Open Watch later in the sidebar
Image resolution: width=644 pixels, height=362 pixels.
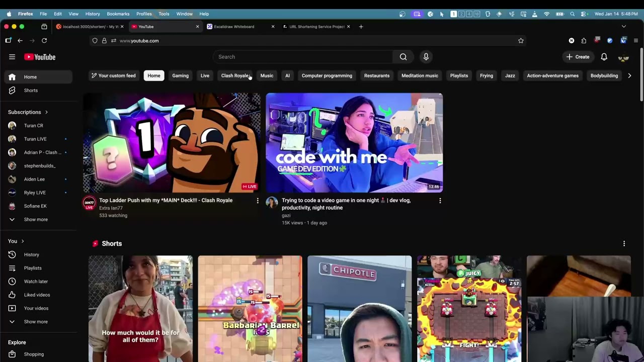38,282
